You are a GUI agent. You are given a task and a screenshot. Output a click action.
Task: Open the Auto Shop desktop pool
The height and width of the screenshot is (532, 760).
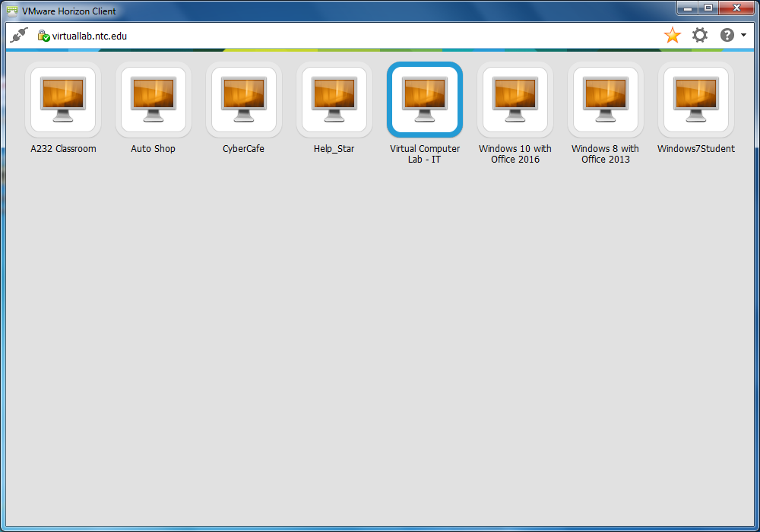154,100
